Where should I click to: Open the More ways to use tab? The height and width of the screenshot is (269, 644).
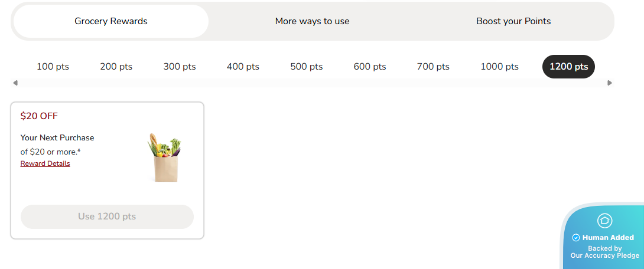tap(312, 21)
